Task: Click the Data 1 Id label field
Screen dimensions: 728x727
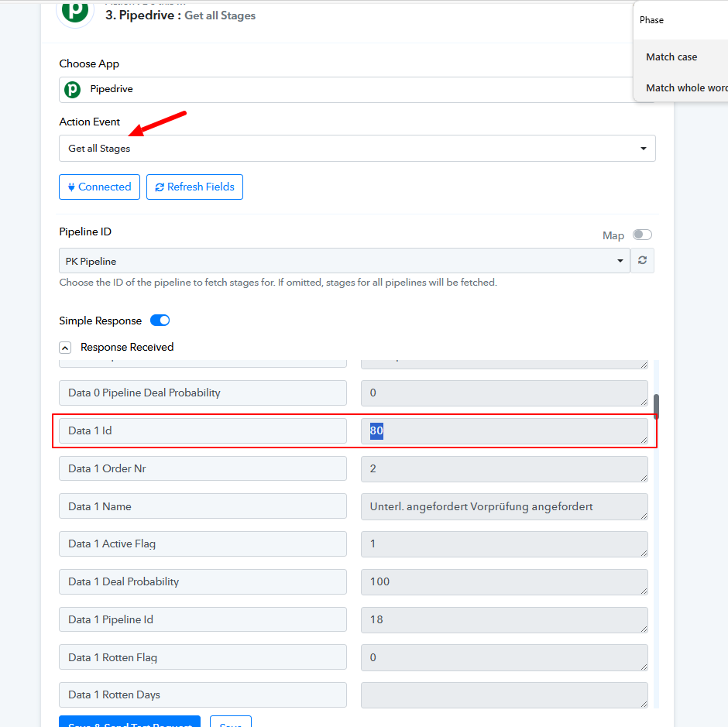Action: click(x=202, y=430)
